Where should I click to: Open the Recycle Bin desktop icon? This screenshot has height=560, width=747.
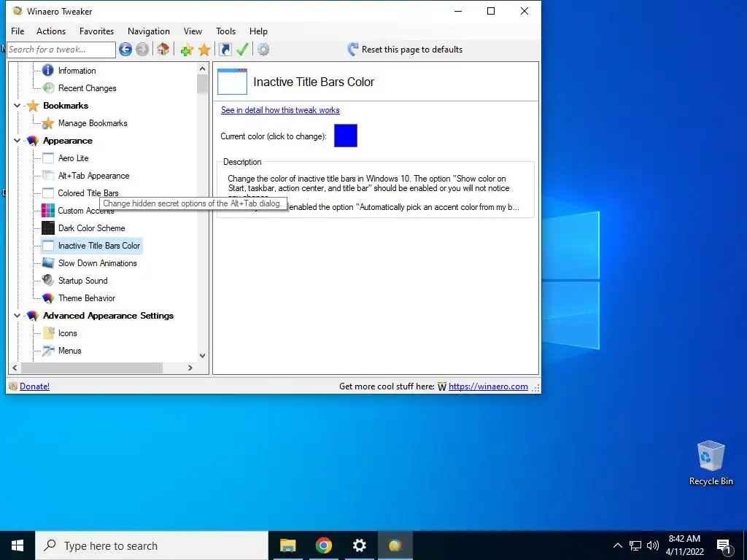(711, 463)
